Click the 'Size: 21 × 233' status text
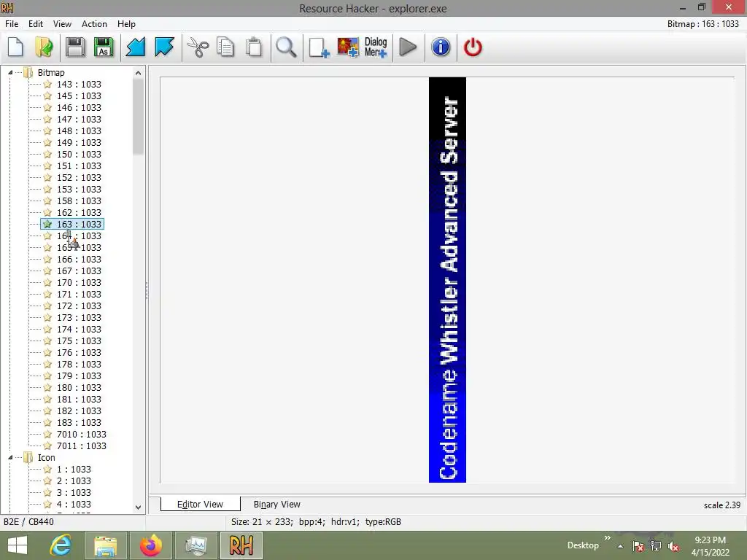 (262, 521)
